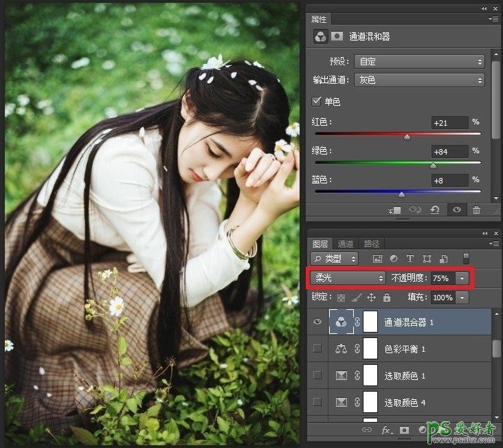The height and width of the screenshot is (448, 503).
Task: Open the 柔光 blend mode dropdown
Action: pyautogui.click(x=348, y=278)
